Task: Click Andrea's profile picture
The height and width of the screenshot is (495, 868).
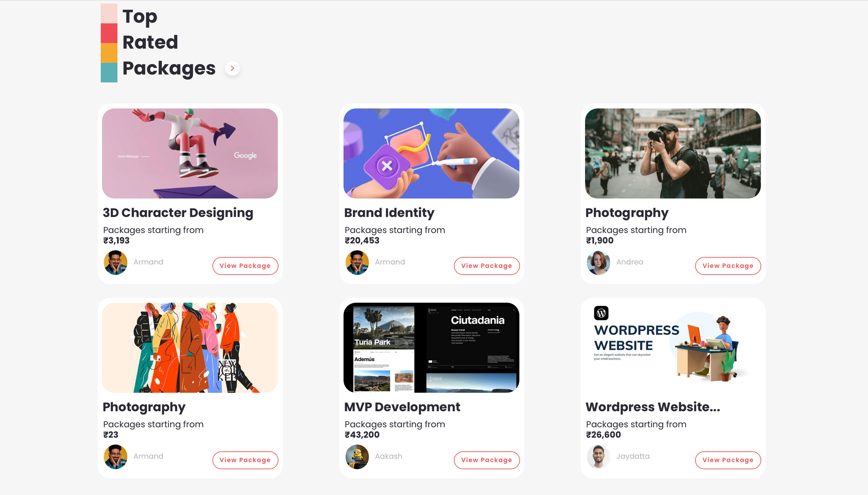Action: coord(598,262)
